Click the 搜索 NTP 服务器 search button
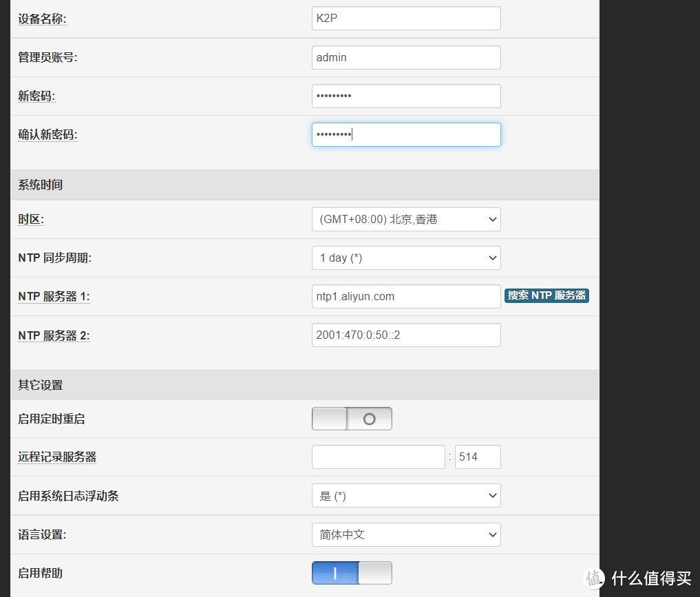The width and height of the screenshot is (700, 597). (546, 295)
